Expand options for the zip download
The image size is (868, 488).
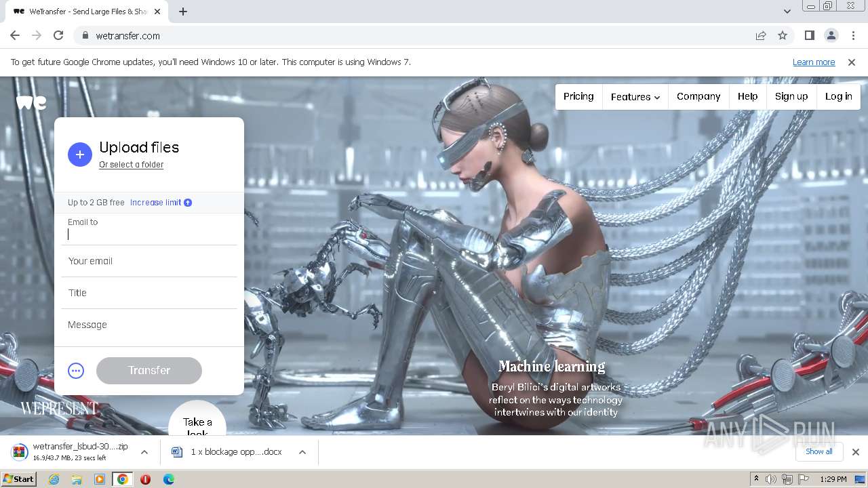144,452
